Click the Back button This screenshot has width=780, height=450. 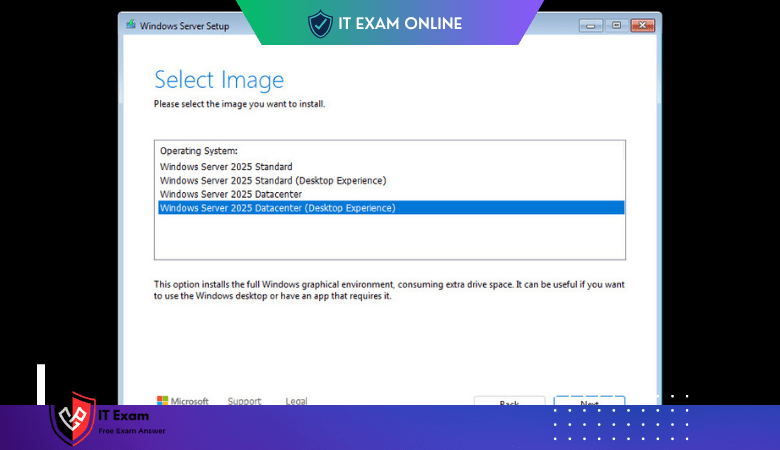pyautogui.click(x=509, y=401)
